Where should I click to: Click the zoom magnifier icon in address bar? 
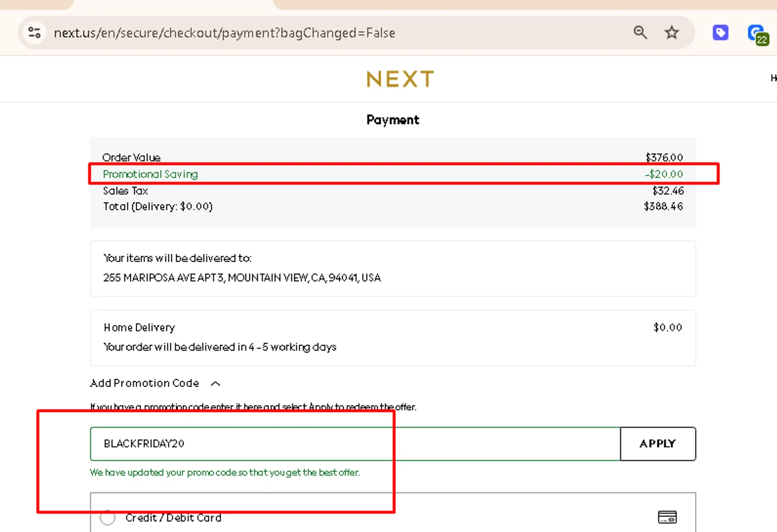(640, 33)
